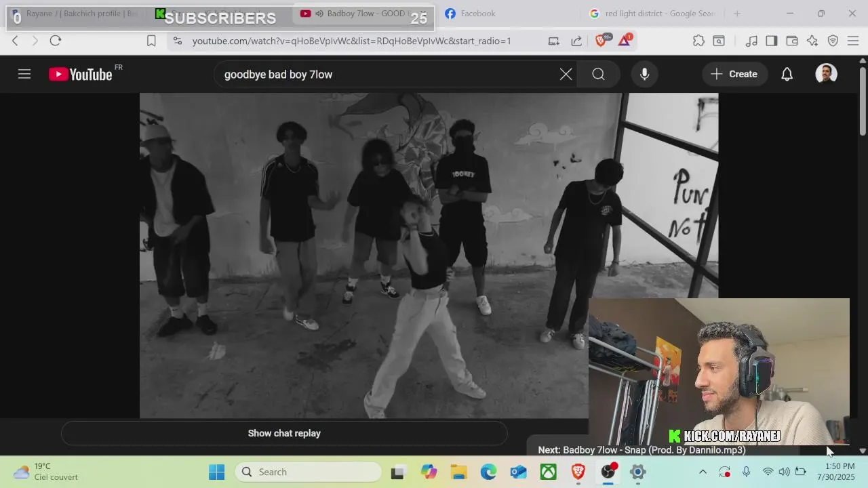
Task: Open the Windows Start menu
Action: [x=216, y=472]
